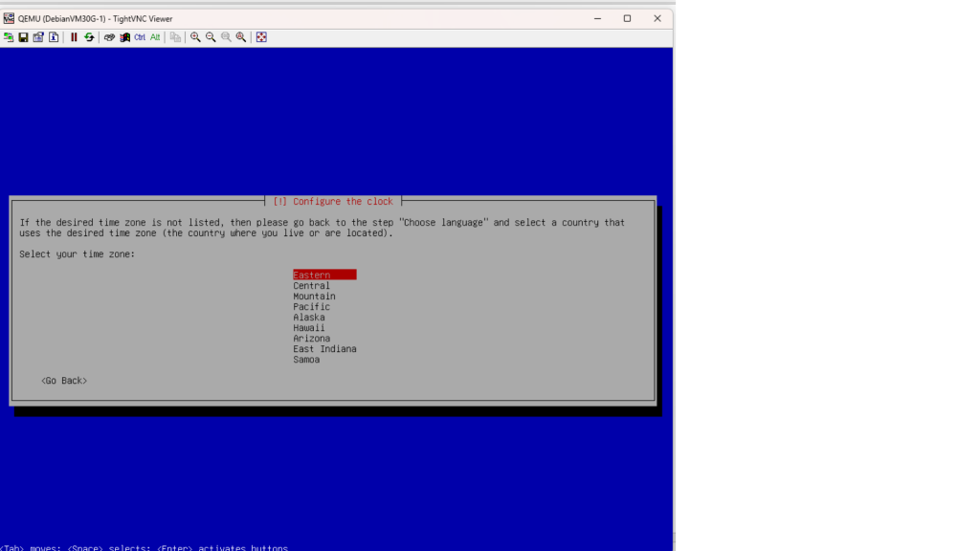Activate the Go Back button
The image size is (980, 551).
[64, 381]
